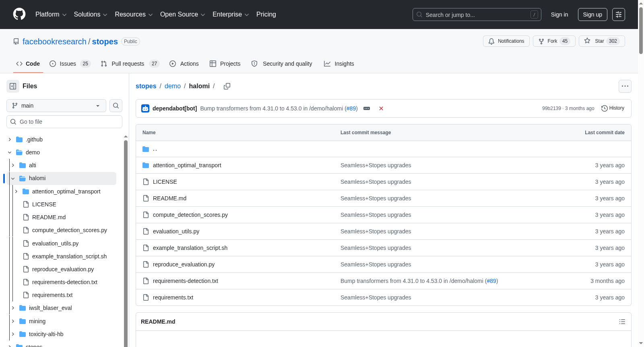Collapse the demo folder in tree

pyautogui.click(x=10, y=152)
